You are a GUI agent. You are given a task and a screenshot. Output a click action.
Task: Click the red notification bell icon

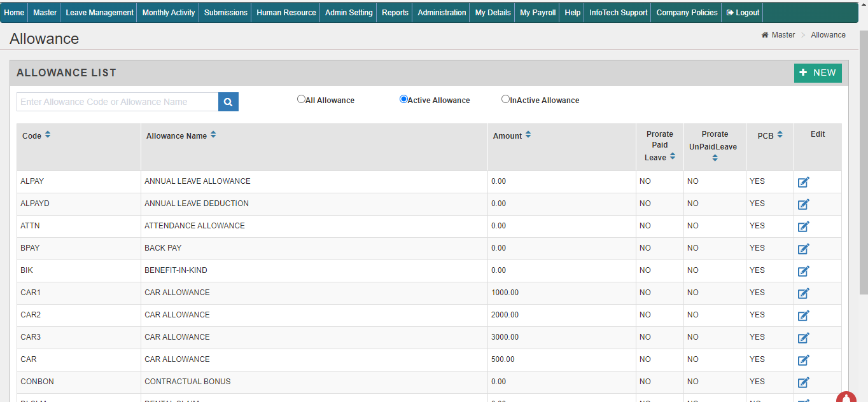[x=846, y=398]
